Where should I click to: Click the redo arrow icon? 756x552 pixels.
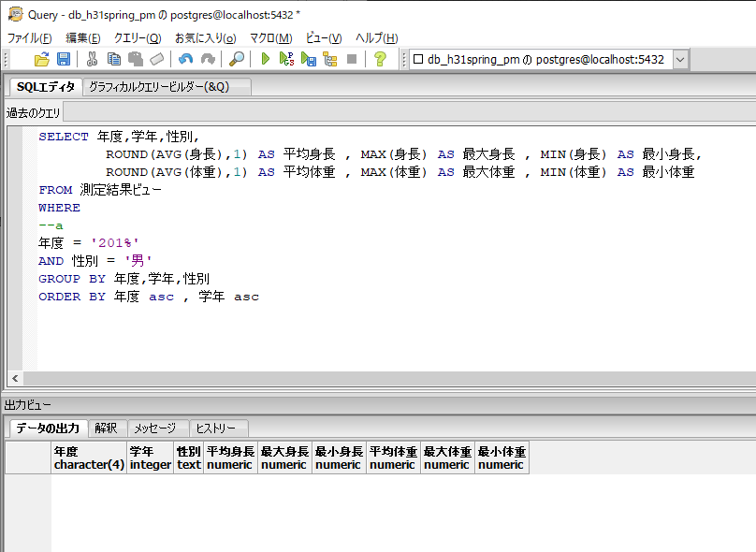208,59
